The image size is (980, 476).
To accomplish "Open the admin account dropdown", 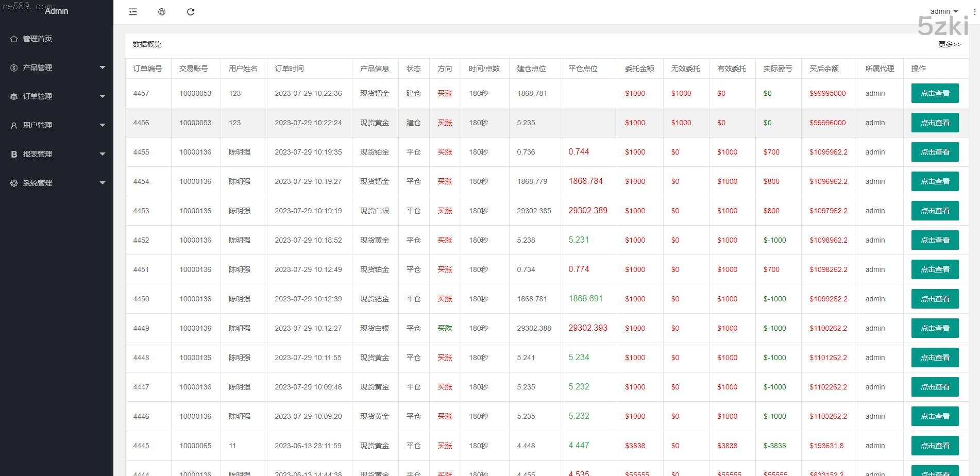I will (944, 11).
